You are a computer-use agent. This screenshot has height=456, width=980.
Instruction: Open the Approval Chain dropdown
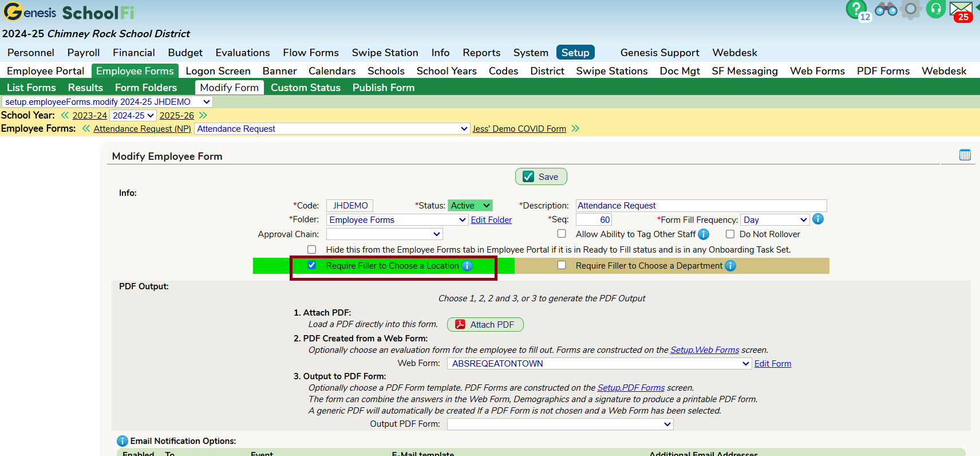click(384, 234)
